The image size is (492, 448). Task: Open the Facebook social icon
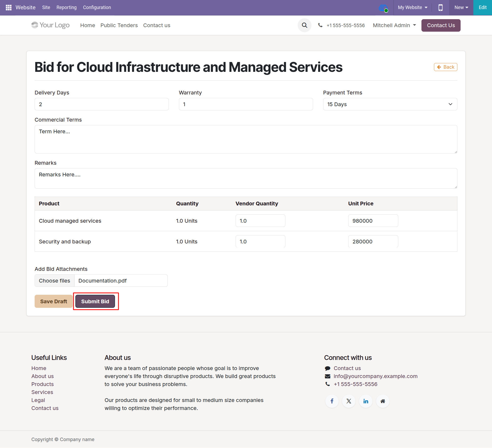pyautogui.click(x=332, y=401)
